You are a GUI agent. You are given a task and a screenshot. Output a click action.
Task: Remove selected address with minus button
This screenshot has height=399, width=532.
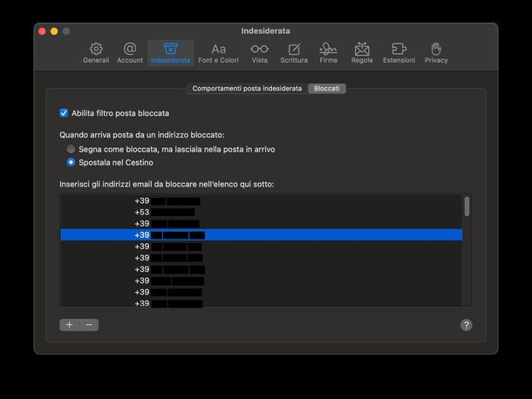pyautogui.click(x=89, y=325)
